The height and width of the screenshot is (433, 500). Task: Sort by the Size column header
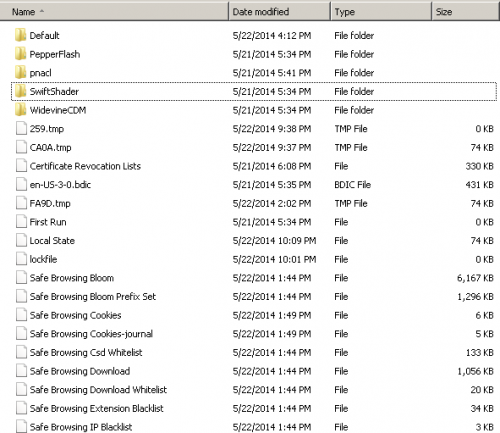click(465, 12)
